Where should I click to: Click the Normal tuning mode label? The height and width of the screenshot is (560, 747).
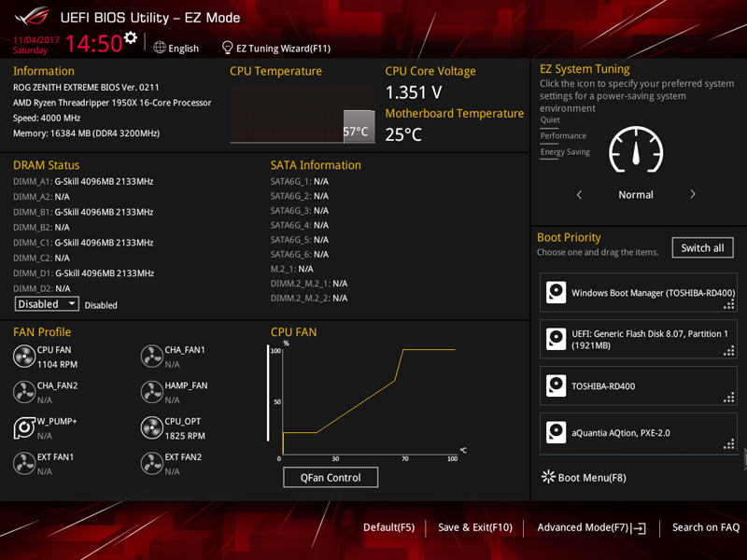[x=636, y=194]
